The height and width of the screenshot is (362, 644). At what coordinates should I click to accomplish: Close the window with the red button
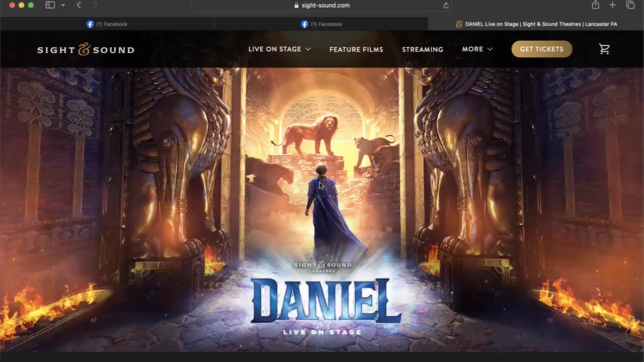coord(12,5)
